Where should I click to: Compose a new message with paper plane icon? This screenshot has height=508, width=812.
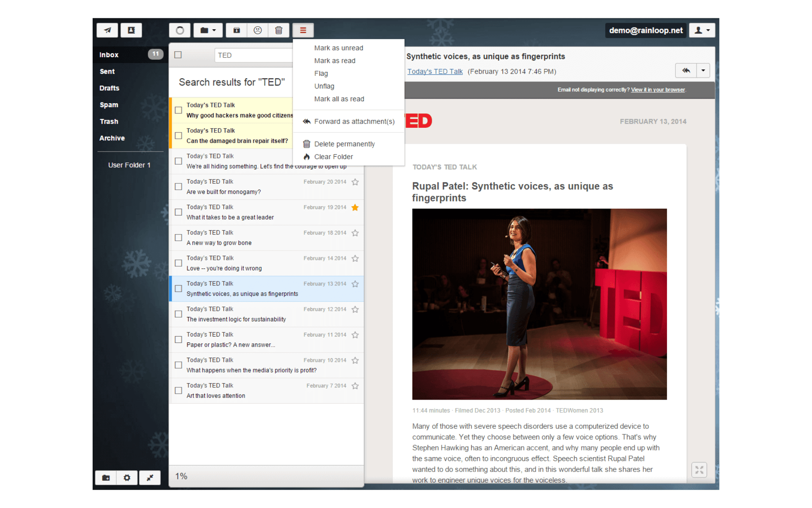pyautogui.click(x=107, y=30)
